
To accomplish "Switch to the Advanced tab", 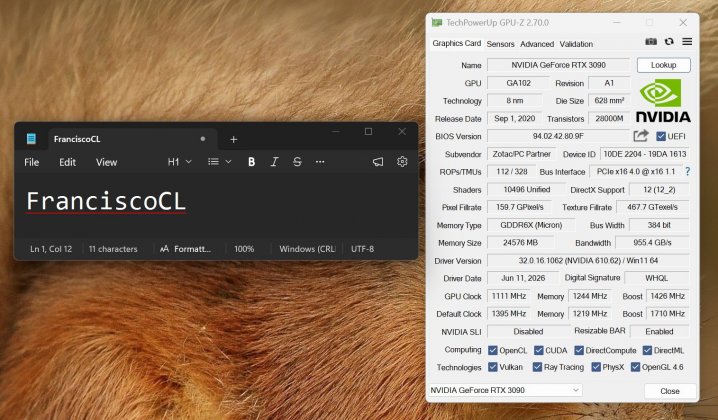I will click(537, 44).
